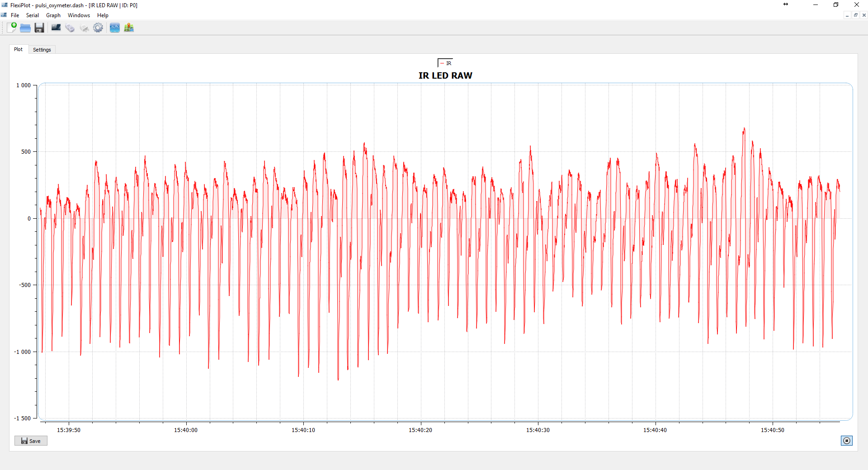Screen dimensions: 868x470
Task: Add a new plot graph via the chart icon
Action: [x=115, y=28]
